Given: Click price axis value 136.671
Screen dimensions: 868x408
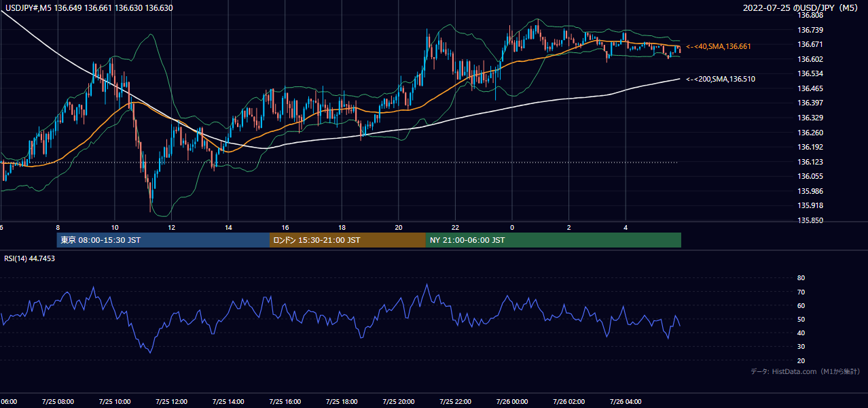Looking at the screenshot, I should point(811,44).
